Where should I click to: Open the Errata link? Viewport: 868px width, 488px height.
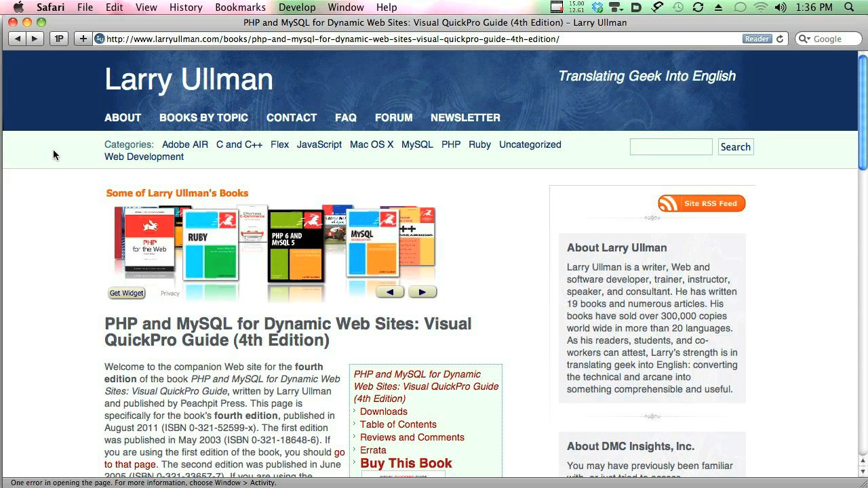(x=373, y=450)
